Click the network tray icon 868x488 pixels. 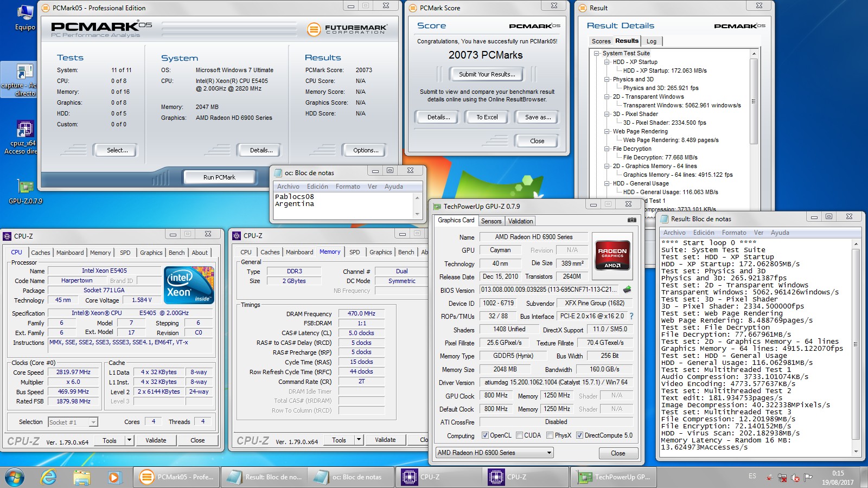782,478
